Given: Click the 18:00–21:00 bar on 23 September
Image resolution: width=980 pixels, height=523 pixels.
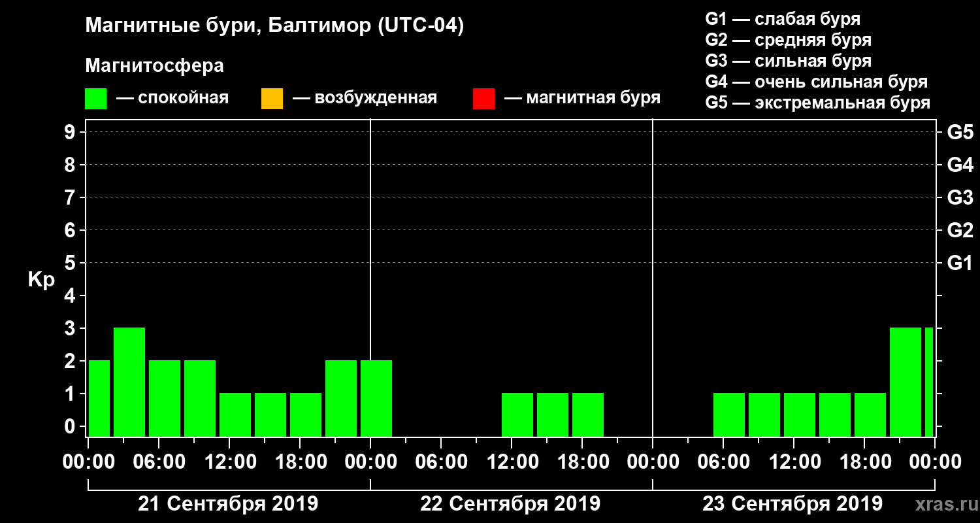Looking at the screenshot, I should (870, 414).
